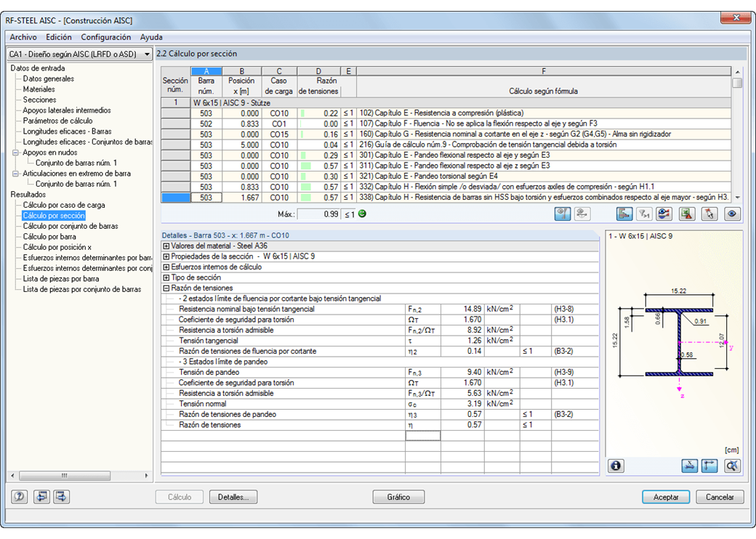The width and height of the screenshot is (756, 539).
Task: Click the Cancelar button
Action: pos(720,497)
